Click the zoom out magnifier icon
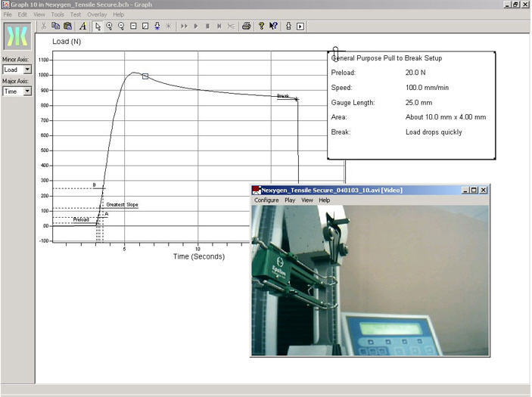The height and width of the screenshot is (397, 532). [x=121, y=26]
